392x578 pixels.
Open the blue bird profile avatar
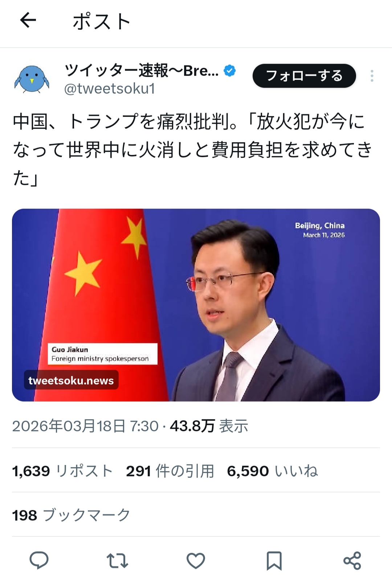point(32,79)
